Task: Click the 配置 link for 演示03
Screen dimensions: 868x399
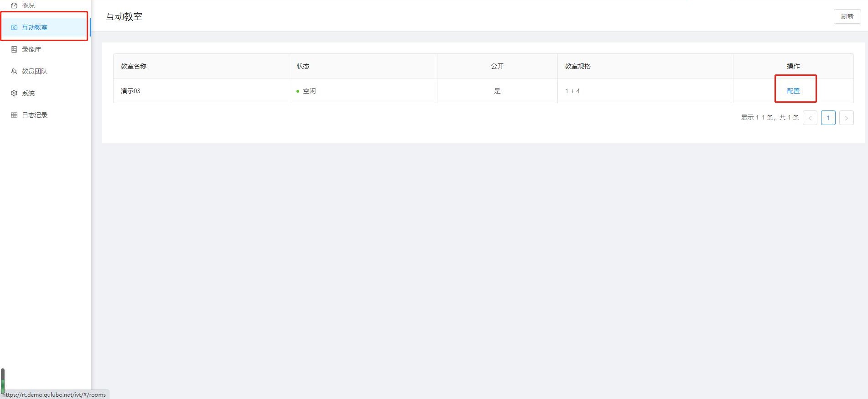Action: (793, 91)
